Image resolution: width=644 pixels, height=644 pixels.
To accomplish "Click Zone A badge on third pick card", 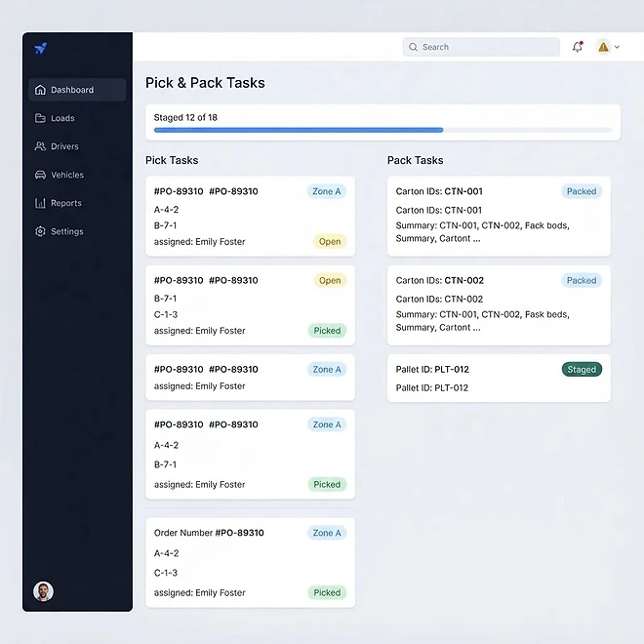I will click(327, 369).
